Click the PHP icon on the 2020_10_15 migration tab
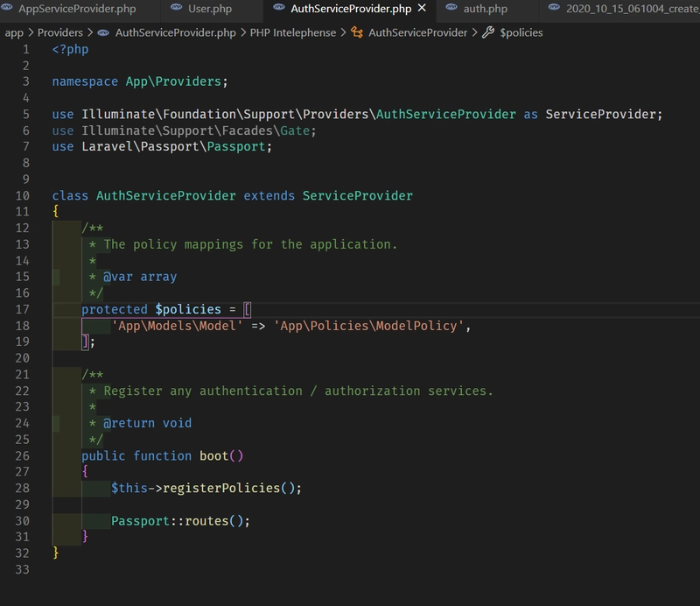The image size is (700, 606). click(554, 8)
